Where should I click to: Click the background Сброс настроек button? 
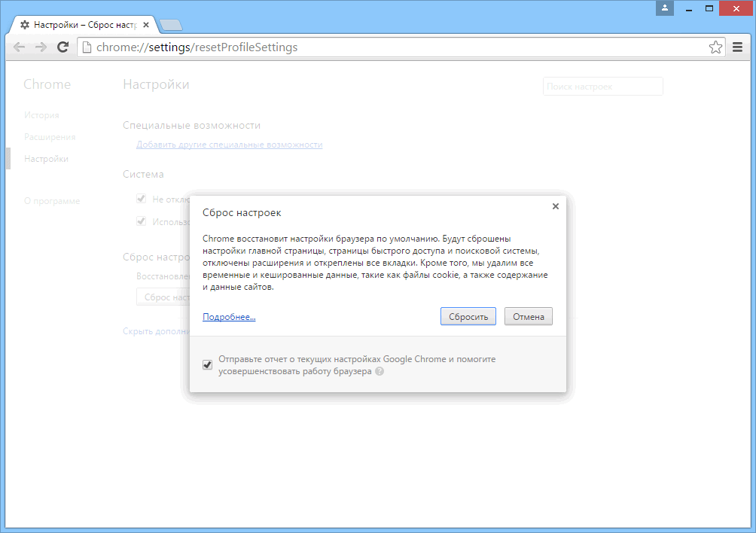point(163,297)
